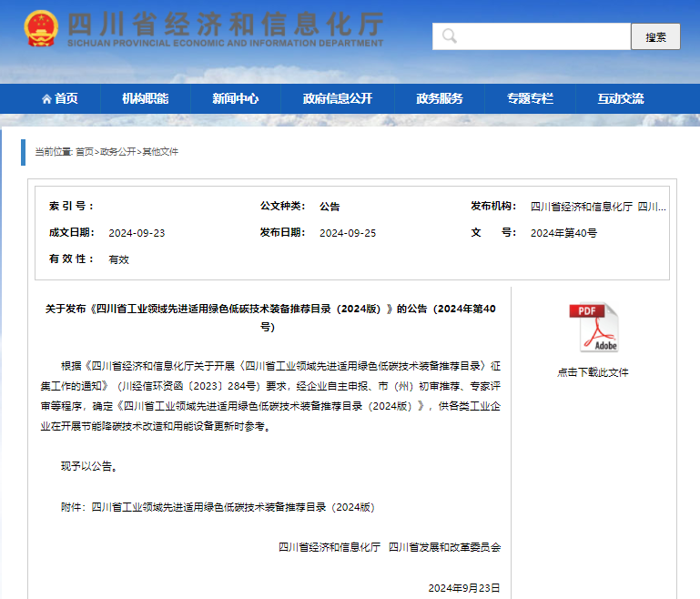Viewport: 700px width, 599px height.
Task: Open the 机构职能 menu item
Action: [x=145, y=99]
